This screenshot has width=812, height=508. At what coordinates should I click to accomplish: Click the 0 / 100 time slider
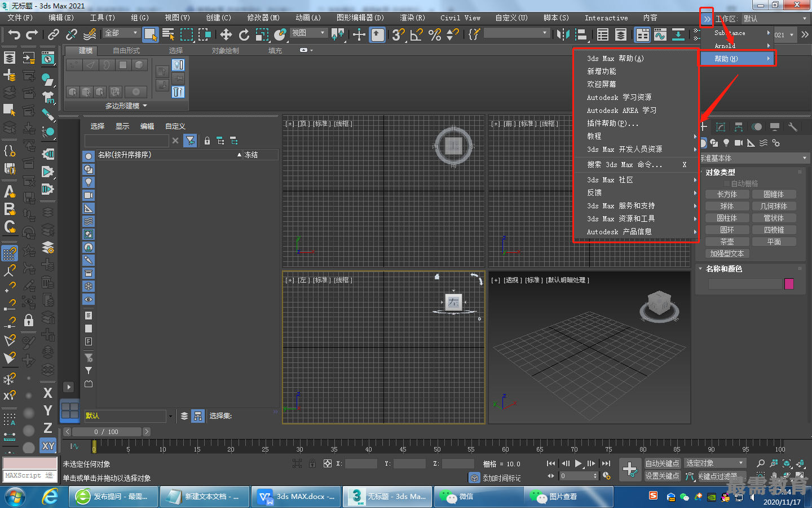point(106,432)
